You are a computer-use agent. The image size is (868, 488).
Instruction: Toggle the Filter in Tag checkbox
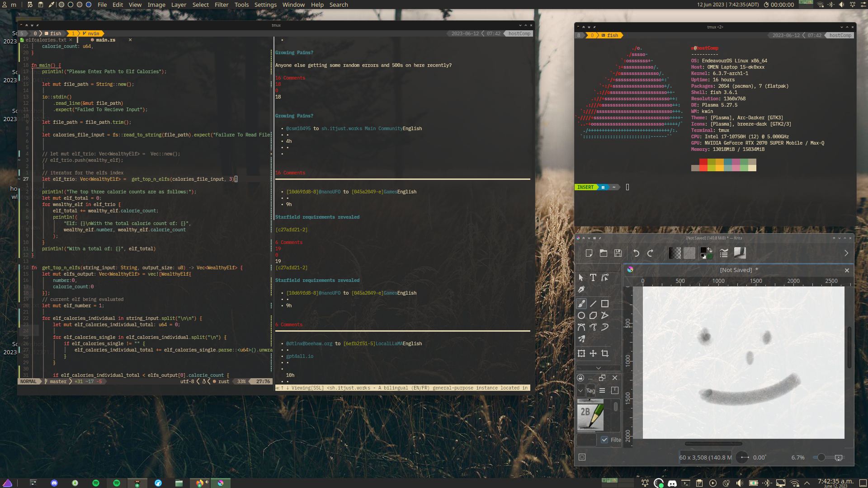[x=604, y=440]
